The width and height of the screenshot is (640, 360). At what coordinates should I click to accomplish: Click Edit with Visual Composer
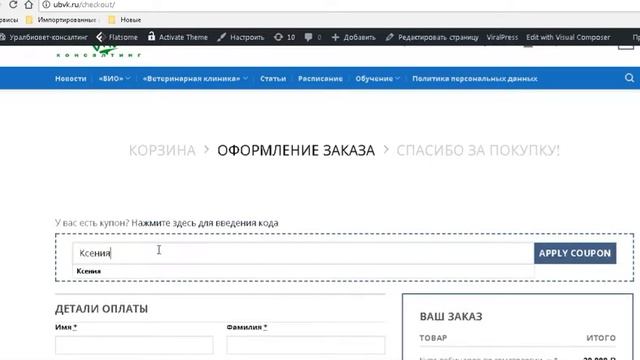[568, 37]
